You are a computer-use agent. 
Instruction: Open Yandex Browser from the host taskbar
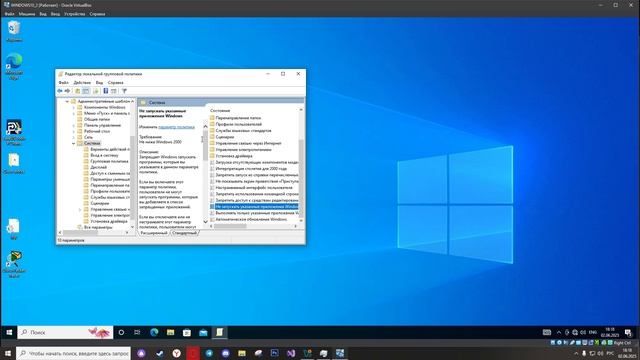176,353
